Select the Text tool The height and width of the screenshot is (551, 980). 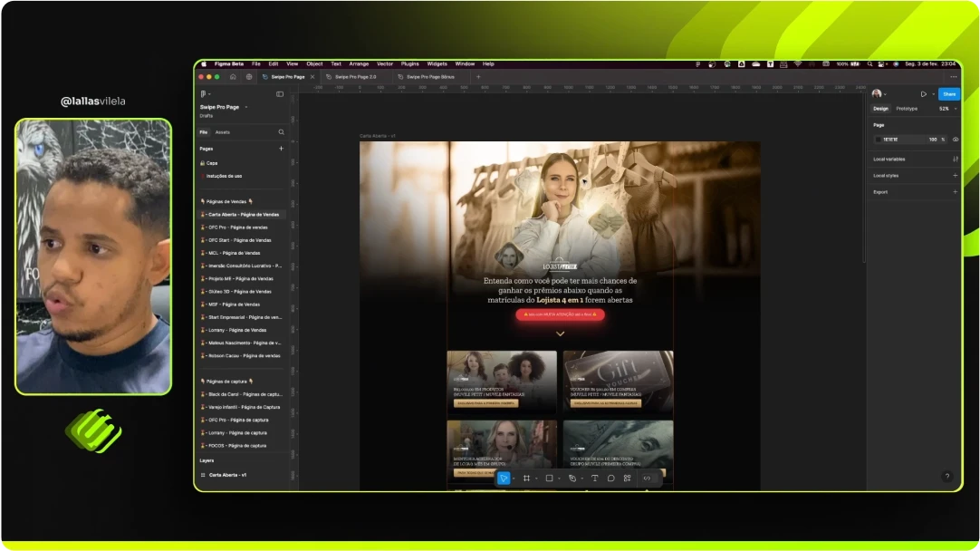(595, 478)
